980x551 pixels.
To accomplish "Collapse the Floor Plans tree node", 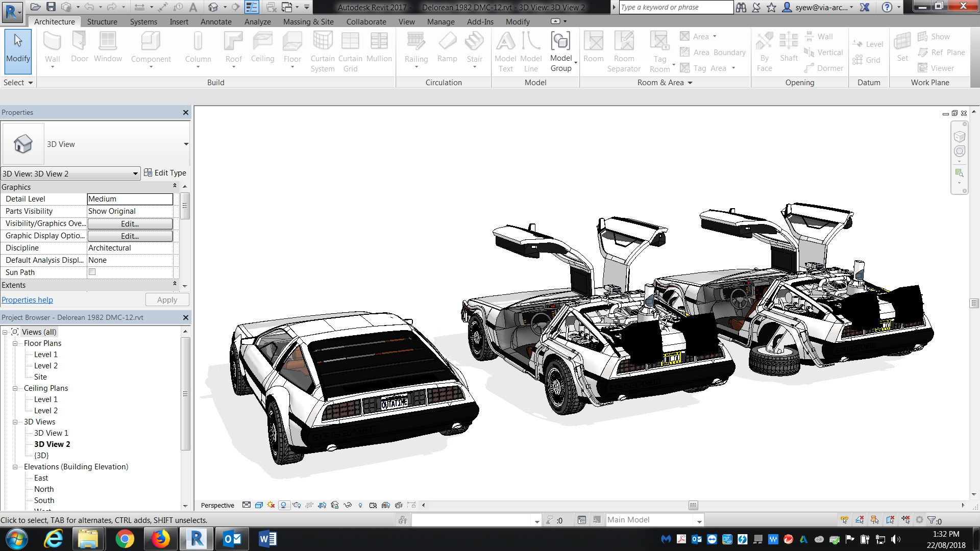I will (x=15, y=343).
